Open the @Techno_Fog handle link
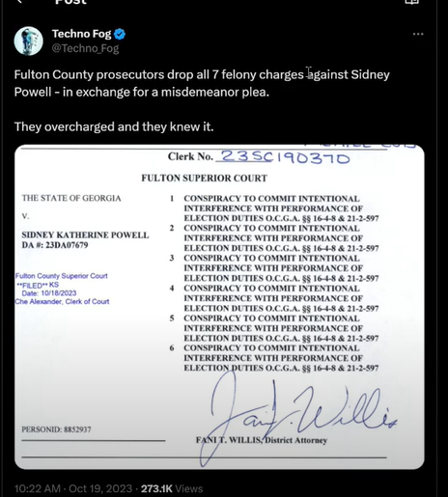This screenshot has width=448, height=497. tap(85, 48)
